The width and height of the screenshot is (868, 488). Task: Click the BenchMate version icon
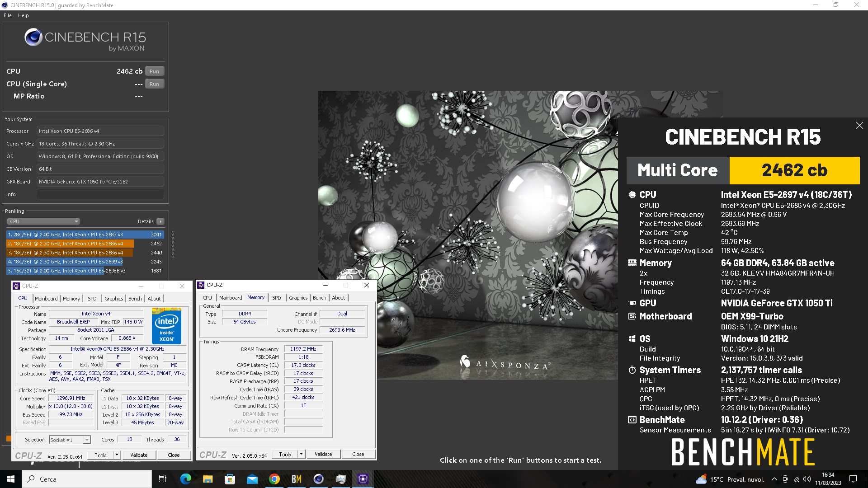[x=632, y=420]
